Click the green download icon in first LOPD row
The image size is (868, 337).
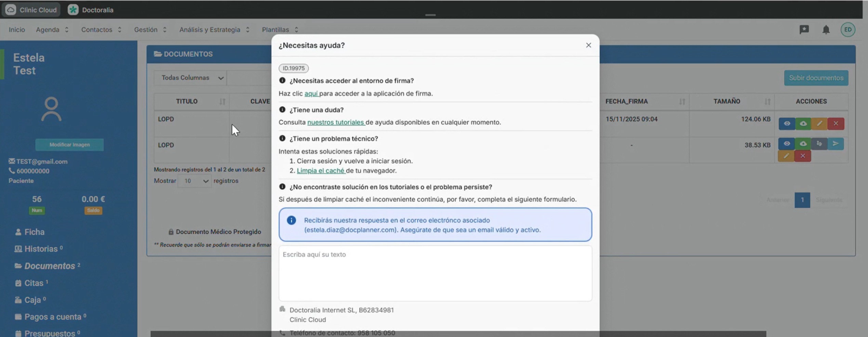(x=803, y=124)
